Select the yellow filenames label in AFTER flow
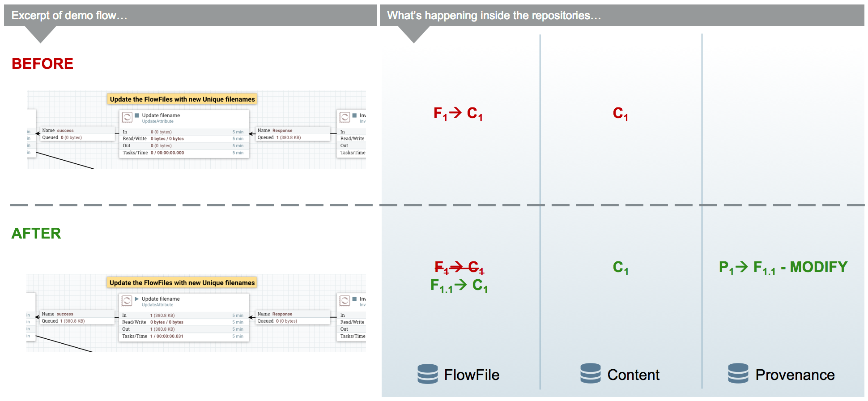 182,283
